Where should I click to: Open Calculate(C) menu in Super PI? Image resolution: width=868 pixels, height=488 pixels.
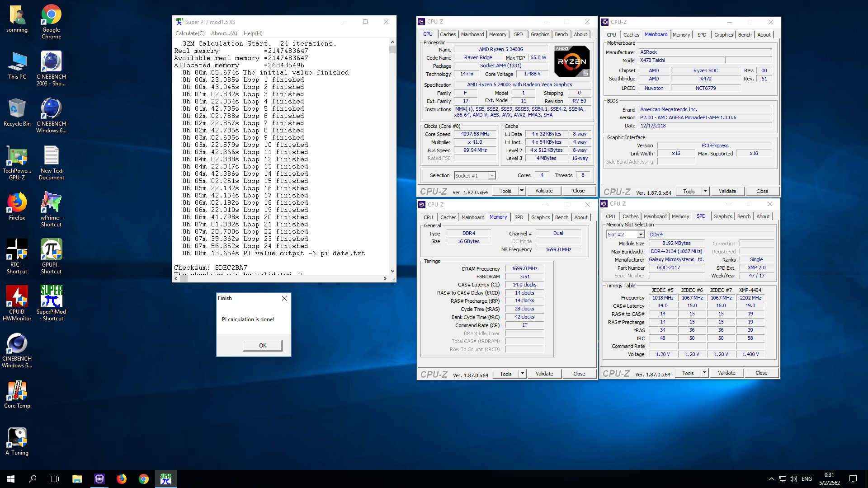(190, 33)
